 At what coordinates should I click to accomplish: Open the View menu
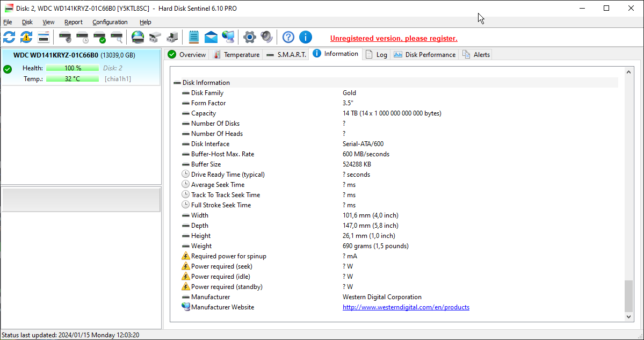(x=48, y=22)
